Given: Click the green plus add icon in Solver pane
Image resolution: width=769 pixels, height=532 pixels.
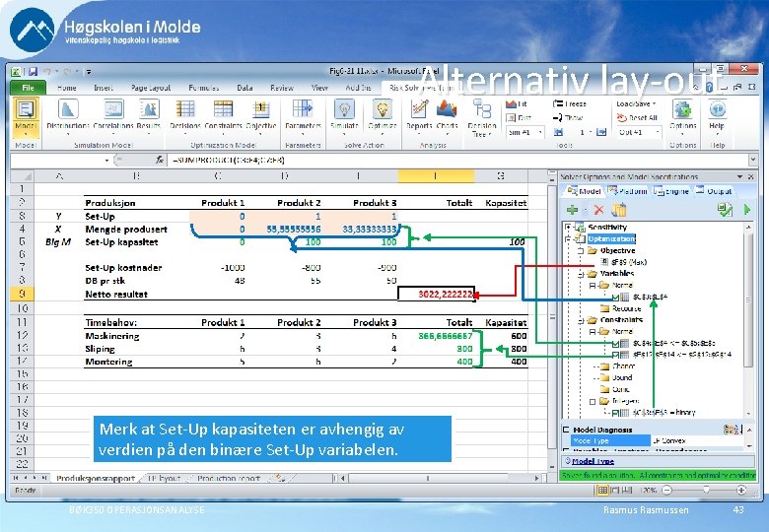Looking at the screenshot, I should [572, 210].
